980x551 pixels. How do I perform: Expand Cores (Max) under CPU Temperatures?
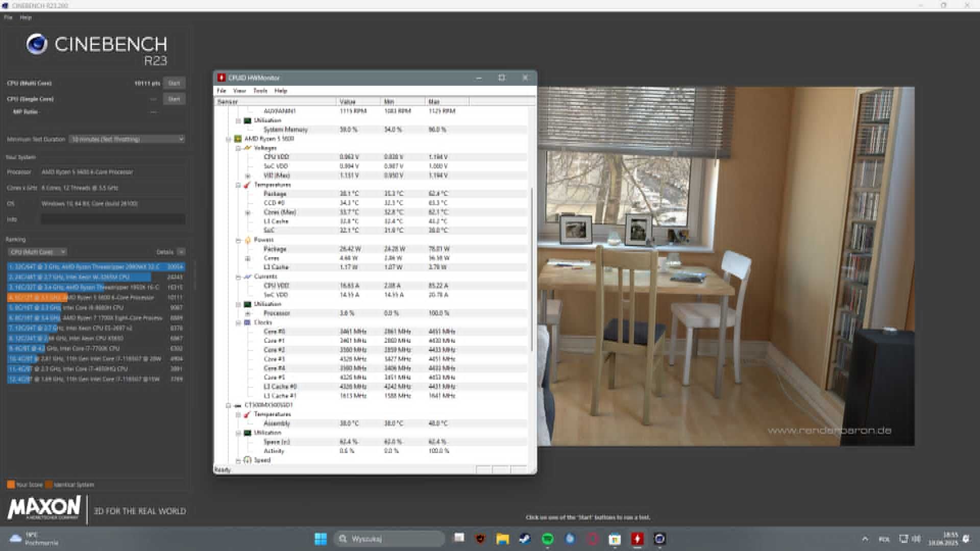click(x=248, y=212)
